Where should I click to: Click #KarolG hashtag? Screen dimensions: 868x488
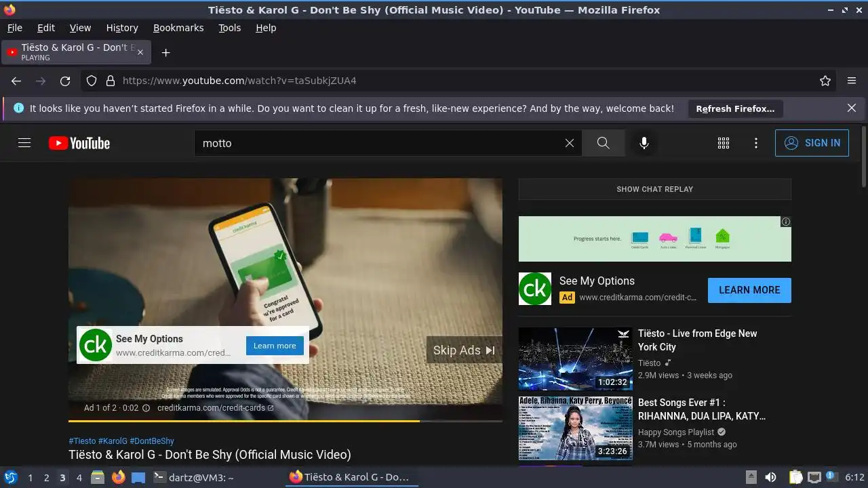[113, 441]
